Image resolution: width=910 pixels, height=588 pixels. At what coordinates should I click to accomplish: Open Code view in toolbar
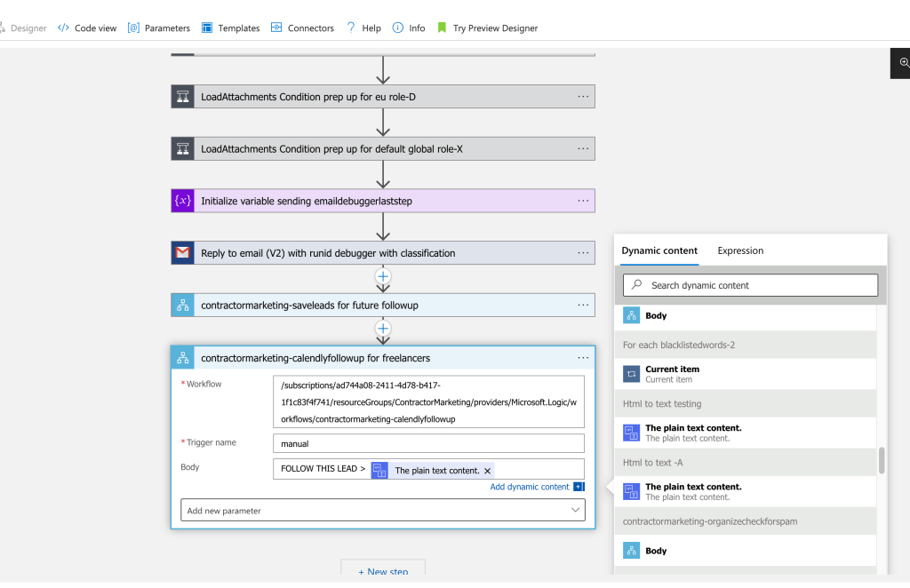coord(87,28)
